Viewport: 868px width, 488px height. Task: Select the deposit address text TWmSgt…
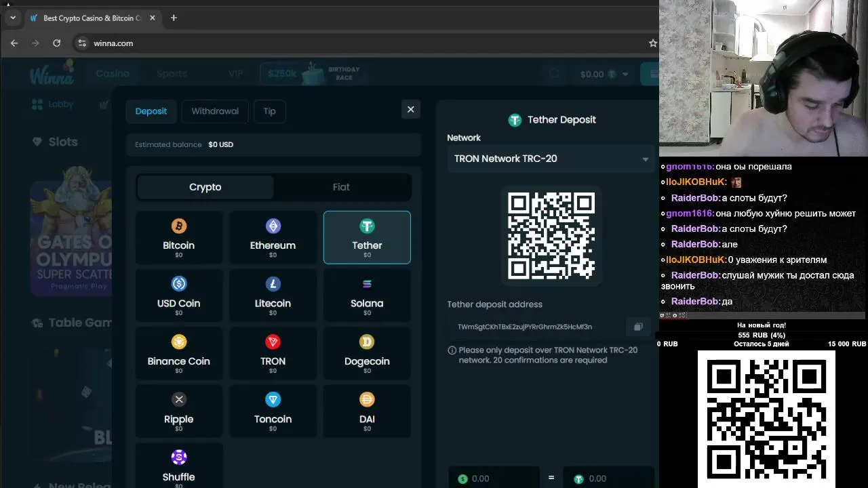click(x=525, y=327)
